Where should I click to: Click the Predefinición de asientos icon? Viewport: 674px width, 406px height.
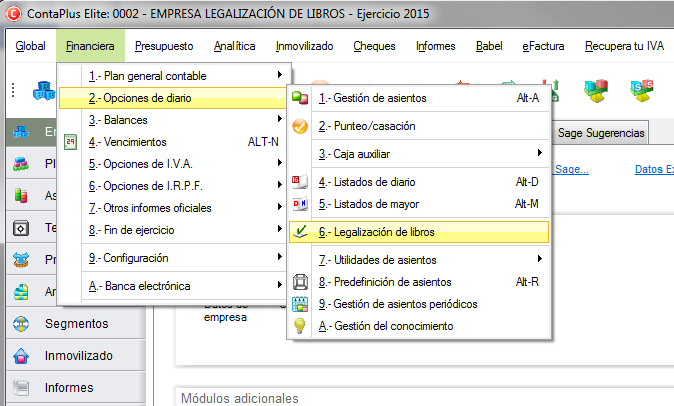pyautogui.click(x=300, y=282)
